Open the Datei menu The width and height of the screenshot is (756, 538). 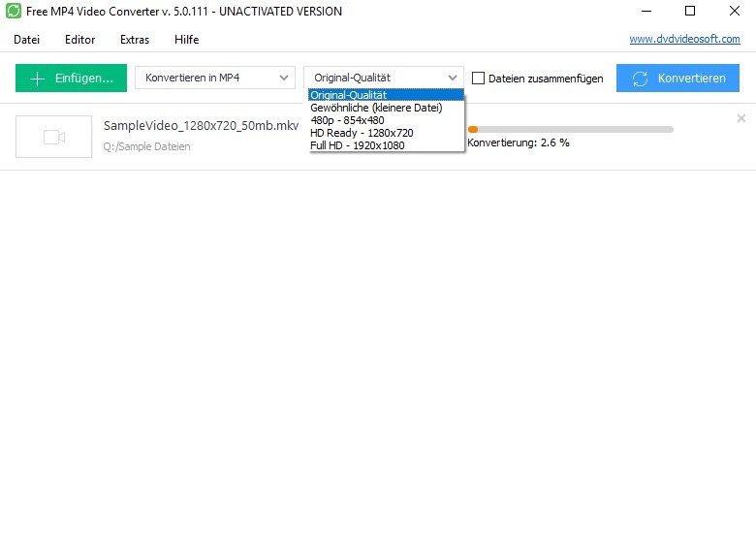coord(26,40)
